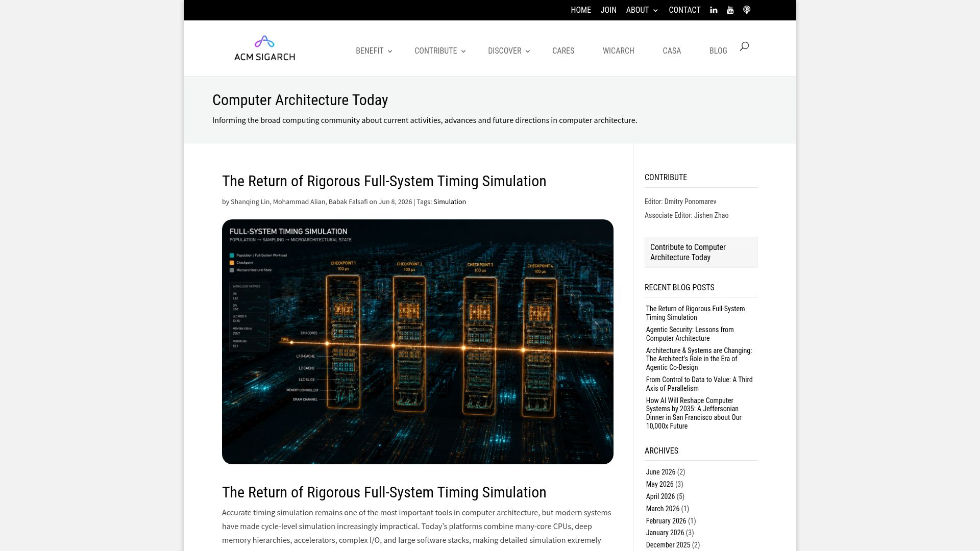Expand the CONTRIBUTE navigation menu
This screenshot has width=980, height=551.
(x=440, y=51)
